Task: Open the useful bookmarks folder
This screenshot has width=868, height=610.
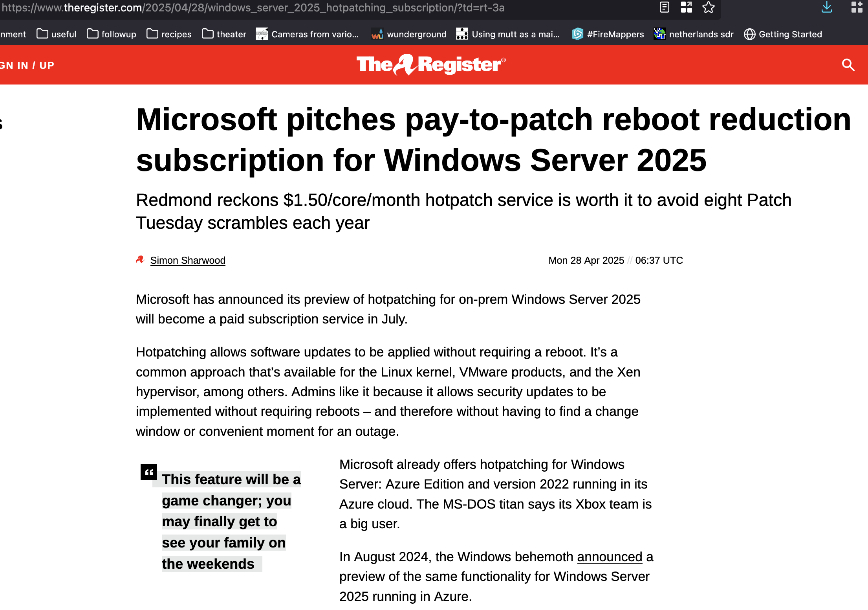Action: pyautogui.click(x=57, y=34)
